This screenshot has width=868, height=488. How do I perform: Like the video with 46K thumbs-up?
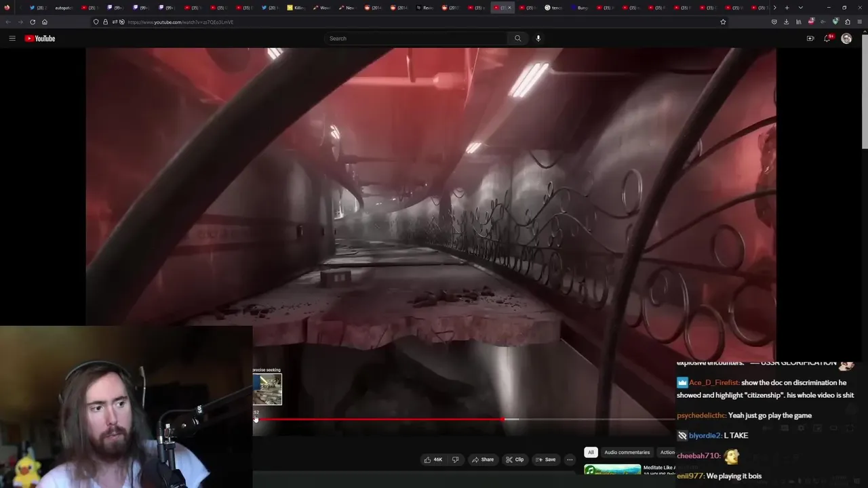pyautogui.click(x=433, y=460)
